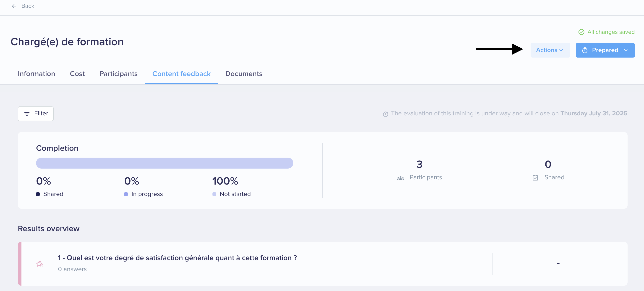
Task: Switch to the Information tab
Action: (x=37, y=74)
